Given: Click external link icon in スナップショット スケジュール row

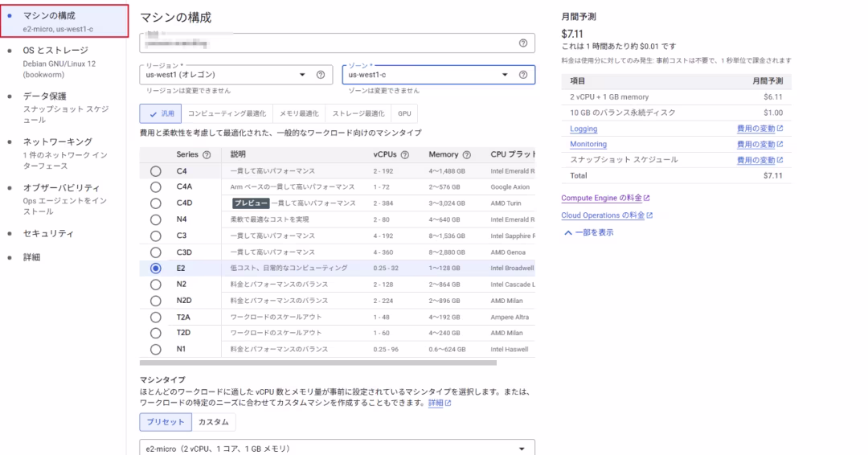Looking at the screenshot, I should 780,160.
